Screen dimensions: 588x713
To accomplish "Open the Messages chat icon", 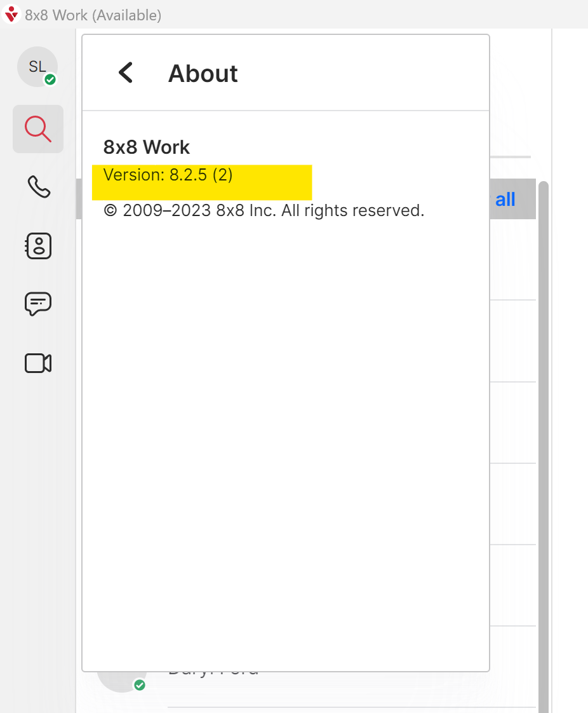I will tap(38, 304).
